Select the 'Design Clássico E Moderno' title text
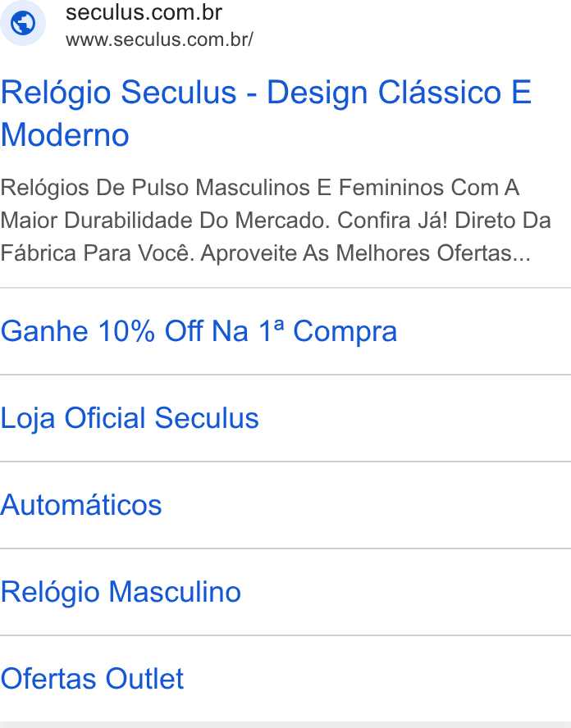Viewport: 571px width, 728px height. [266, 114]
